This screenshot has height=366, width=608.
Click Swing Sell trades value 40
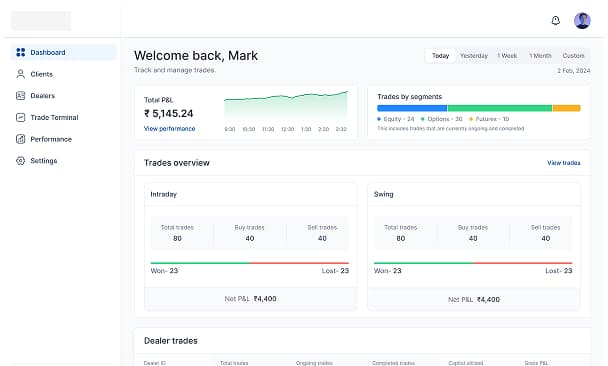click(x=546, y=238)
